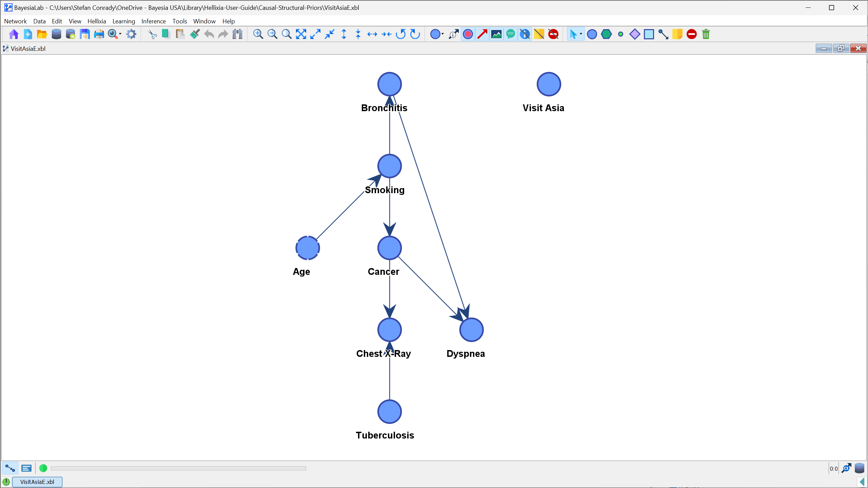Switch to validation mode button
868x488 pixels.
26,468
